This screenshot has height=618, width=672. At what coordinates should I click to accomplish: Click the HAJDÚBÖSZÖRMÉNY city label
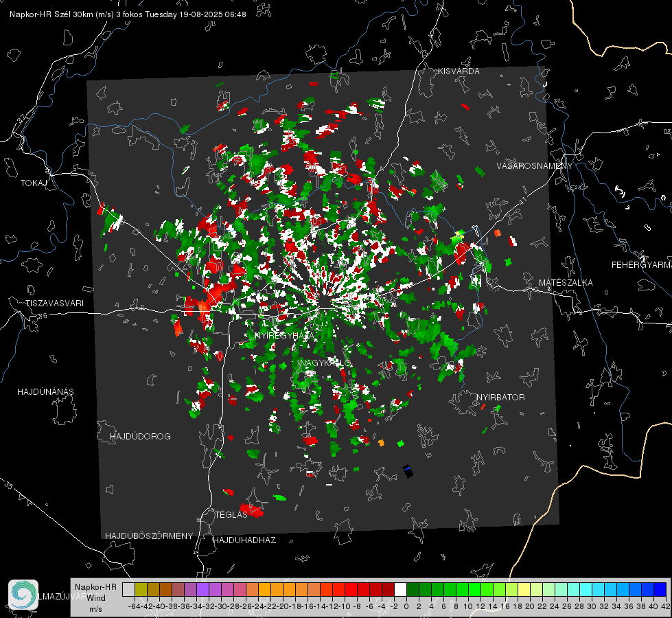pos(149,536)
